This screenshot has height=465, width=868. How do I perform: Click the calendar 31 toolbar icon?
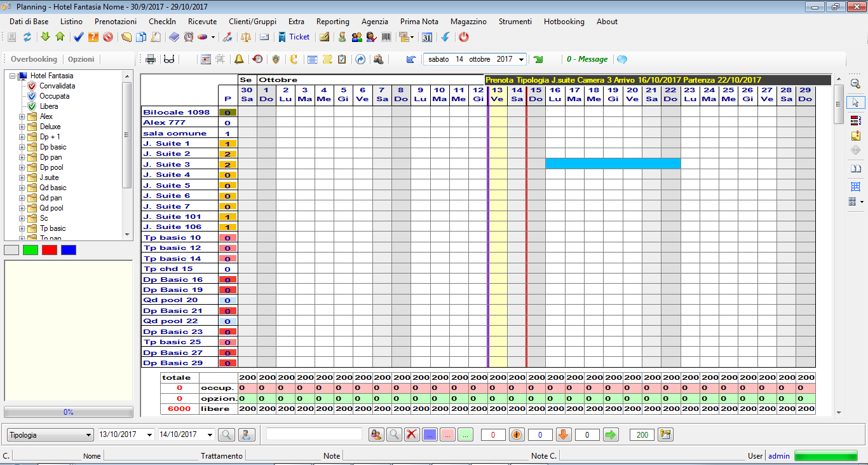[x=427, y=37]
